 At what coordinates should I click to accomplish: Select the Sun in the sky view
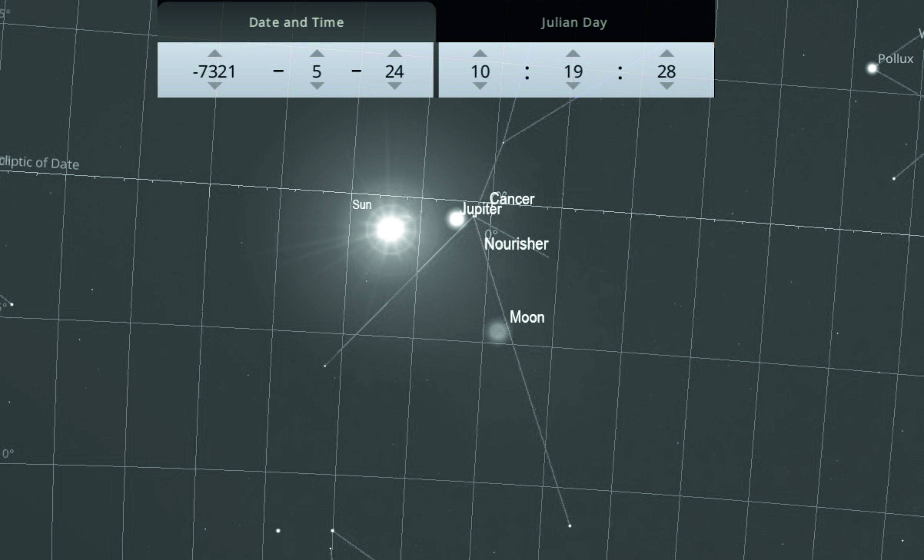390,229
